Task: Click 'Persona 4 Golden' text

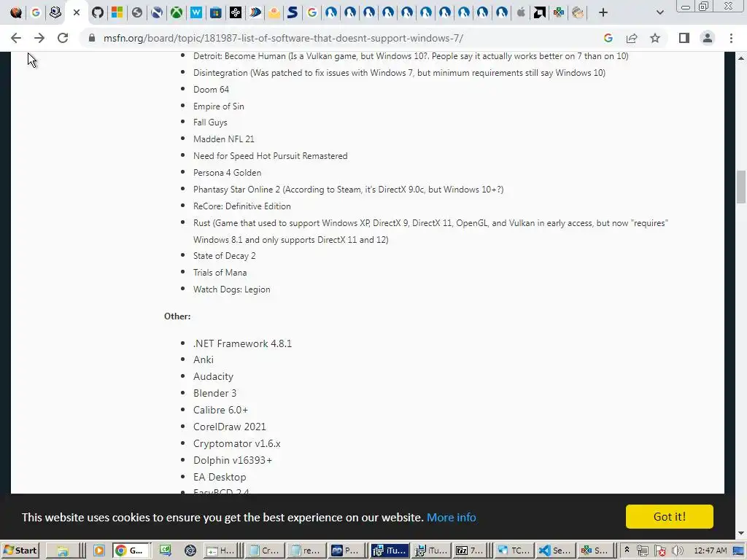Action: tap(228, 172)
